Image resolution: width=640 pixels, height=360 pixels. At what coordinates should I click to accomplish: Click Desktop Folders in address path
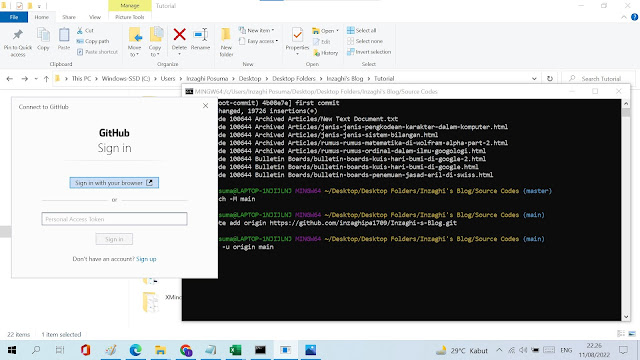click(294, 79)
